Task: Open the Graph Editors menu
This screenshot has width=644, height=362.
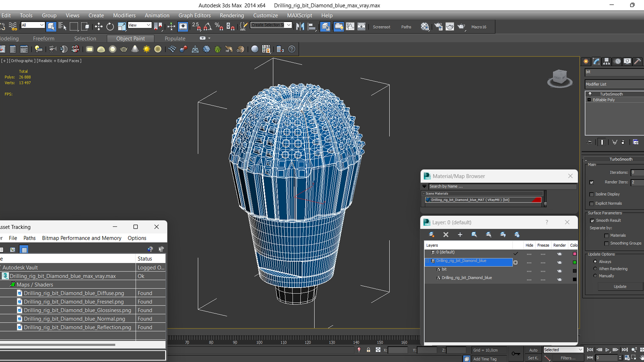Action: [195, 15]
